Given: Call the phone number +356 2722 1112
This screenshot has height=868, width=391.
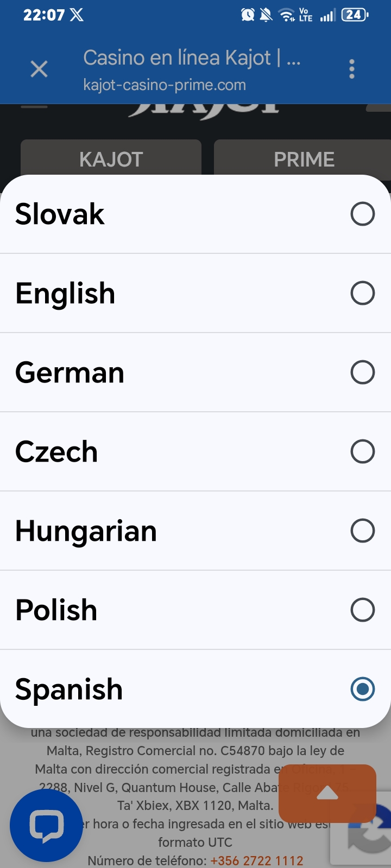Looking at the screenshot, I should [x=257, y=860].
